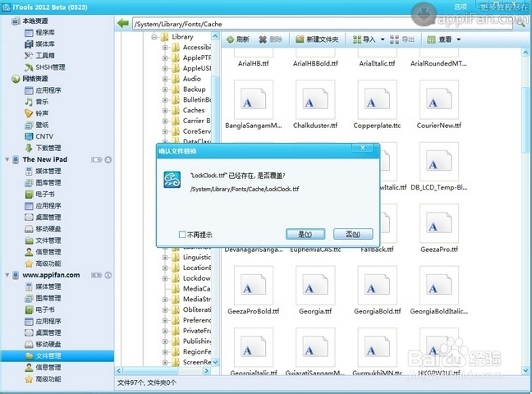532x394 pixels.
Task: Open 桌面管理 under www.appifan.com
Action: tap(43, 332)
